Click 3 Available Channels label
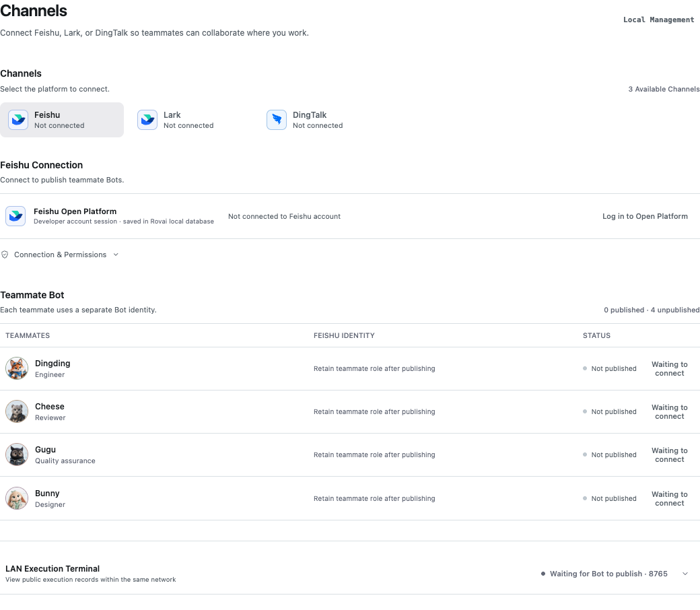700x610 pixels. (x=664, y=89)
